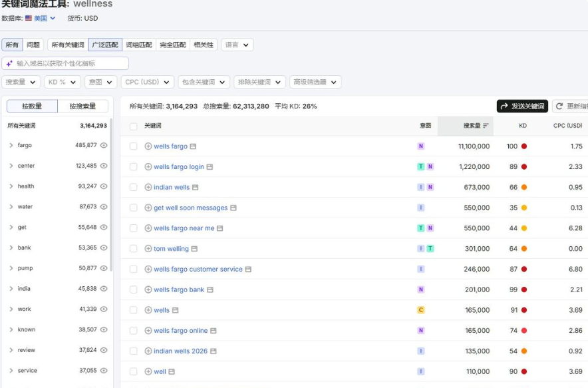Add 'well' keyword via plus icon
The height and width of the screenshot is (388, 588).
pos(148,371)
